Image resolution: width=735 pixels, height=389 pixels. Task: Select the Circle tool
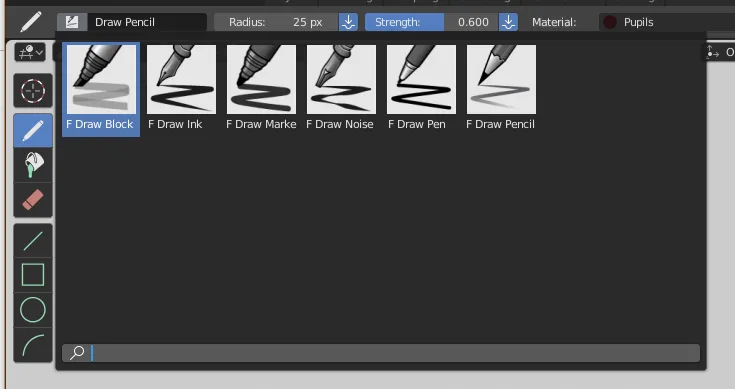click(33, 310)
